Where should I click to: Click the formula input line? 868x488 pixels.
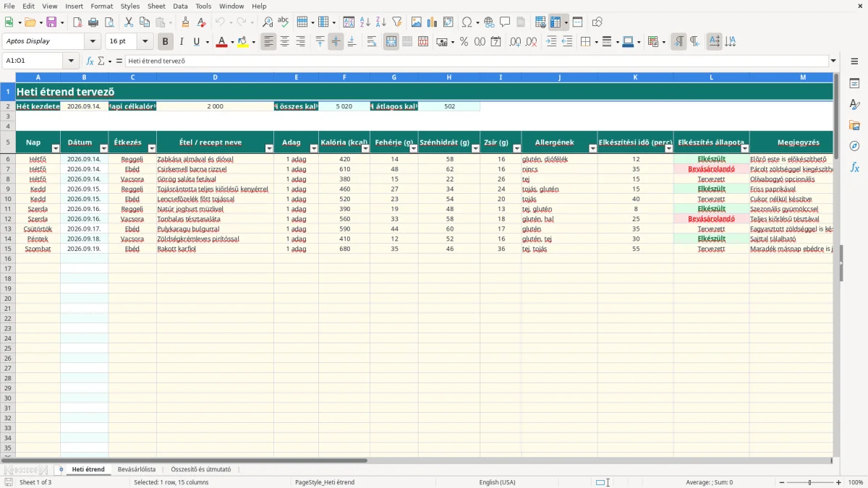(477, 61)
